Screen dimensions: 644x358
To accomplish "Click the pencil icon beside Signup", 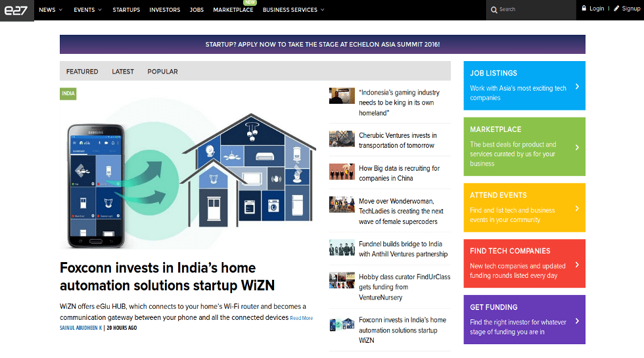I will [616, 9].
